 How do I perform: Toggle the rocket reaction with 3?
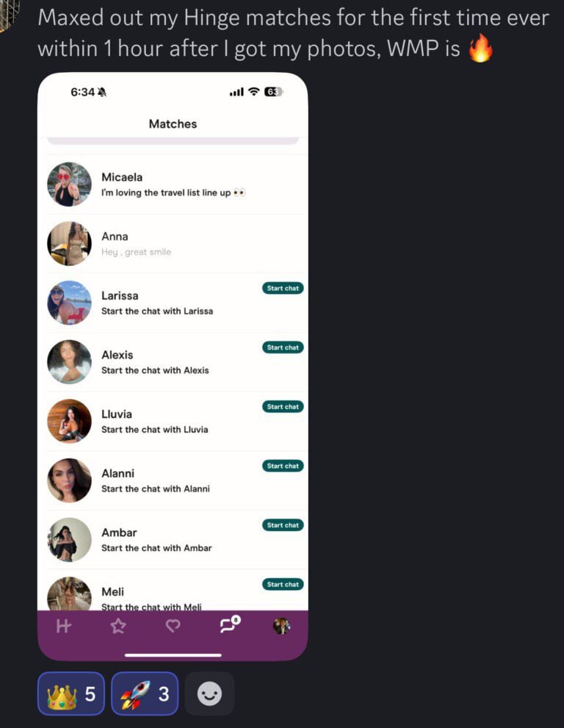click(145, 693)
